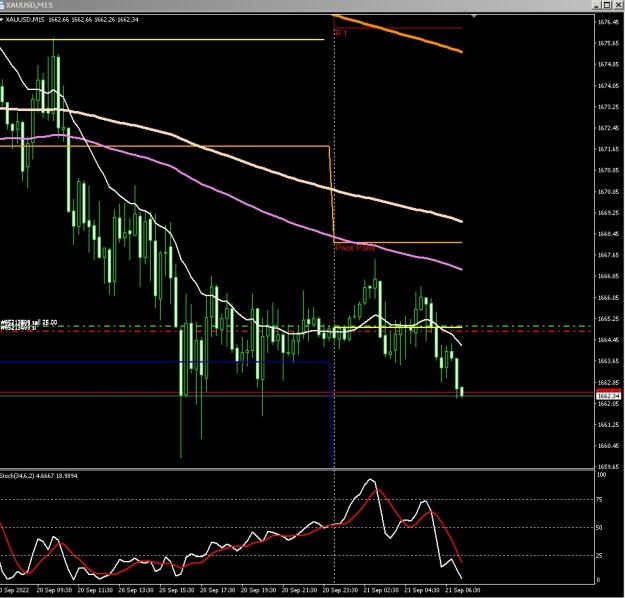
Task: Click the current price tag 1662.34
Action: point(609,396)
